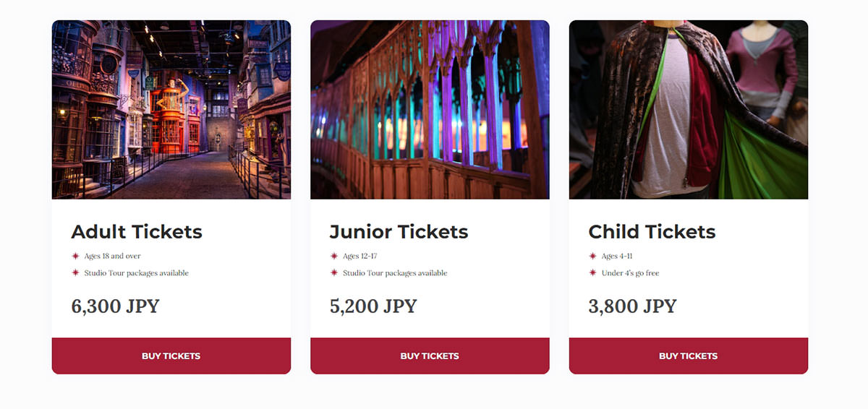Screen dimensions: 868x409
Task: Click the star bullet beside "Ages 12-17"
Action: click(x=334, y=256)
